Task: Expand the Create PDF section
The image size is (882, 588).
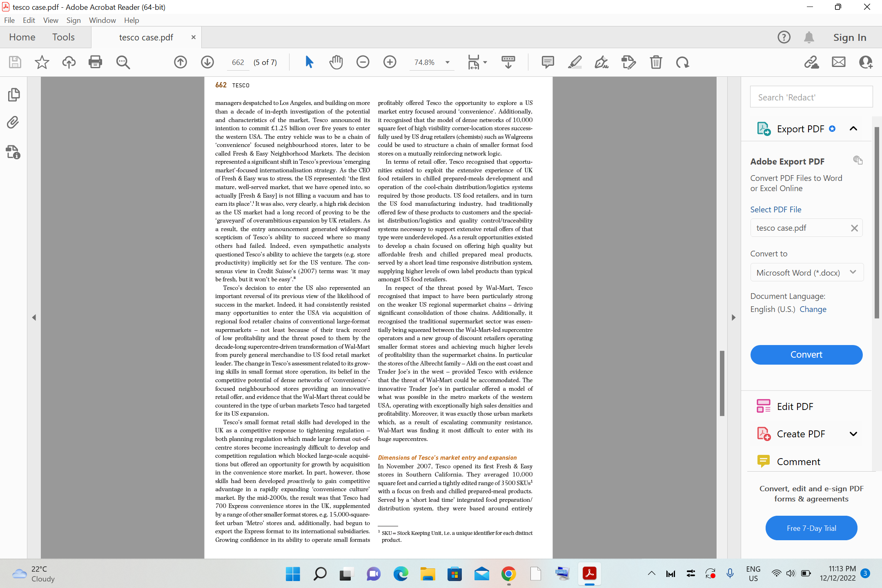Action: click(853, 434)
